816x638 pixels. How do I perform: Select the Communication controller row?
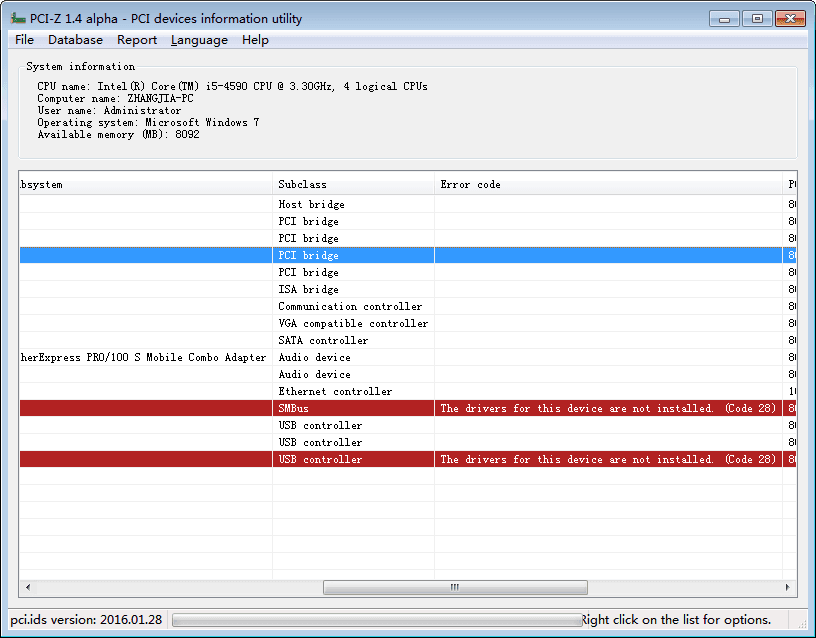408,306
